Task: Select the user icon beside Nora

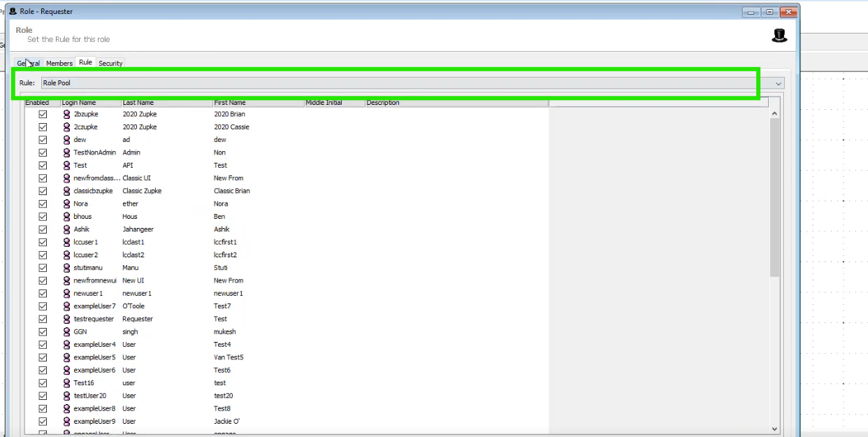Action: [66, 203]
